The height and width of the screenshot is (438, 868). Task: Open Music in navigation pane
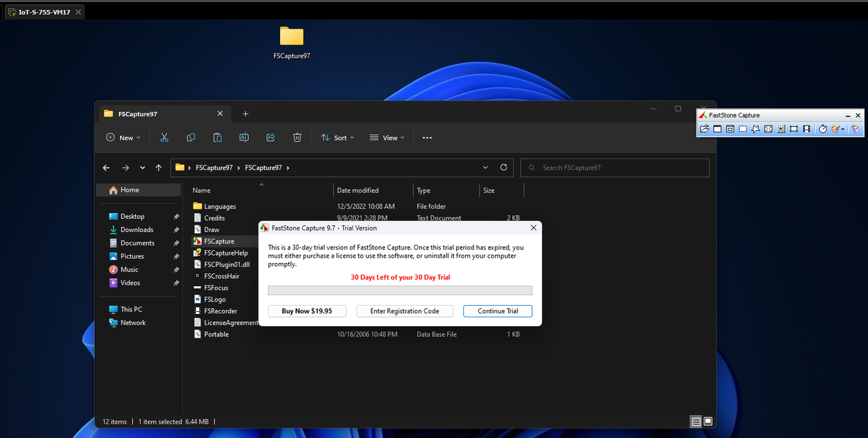129,269
